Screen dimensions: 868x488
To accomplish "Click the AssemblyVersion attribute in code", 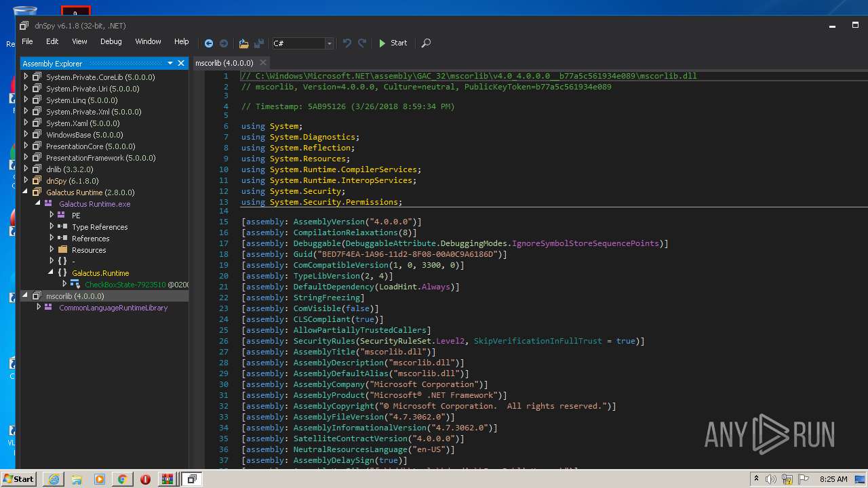I will point(329,222).
